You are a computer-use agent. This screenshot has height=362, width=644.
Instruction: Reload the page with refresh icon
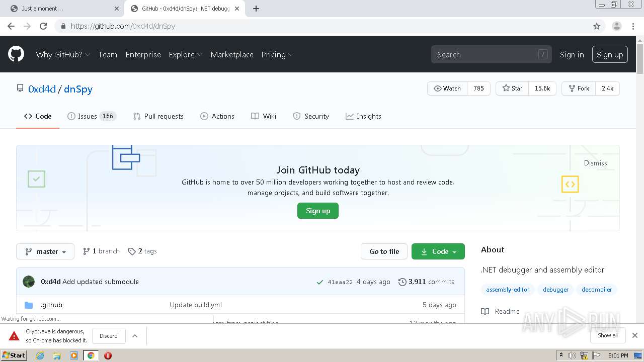tap(43, 26)
